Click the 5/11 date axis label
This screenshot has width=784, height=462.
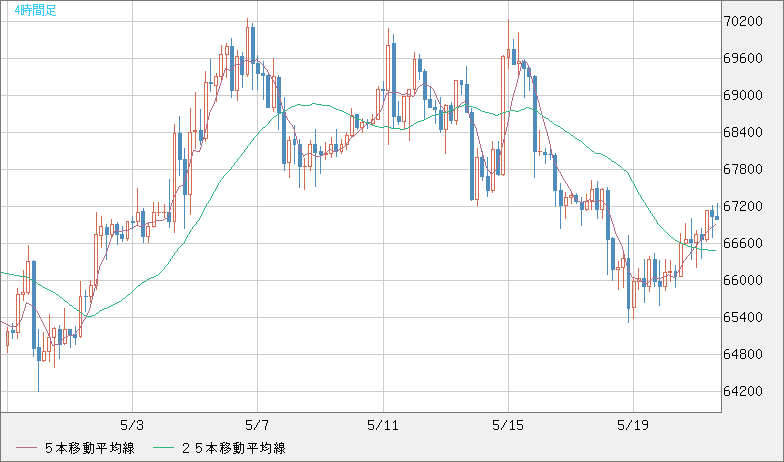[383, 426]
